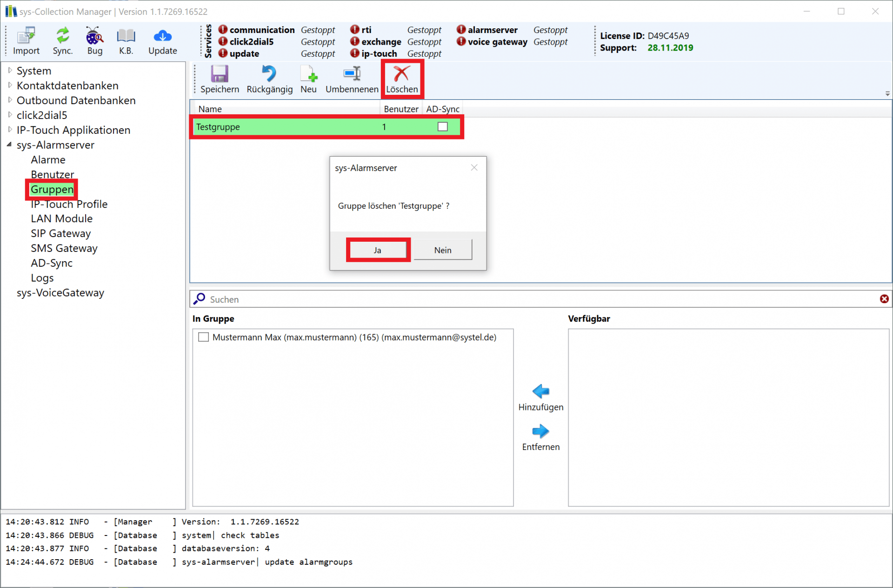Viewport: 893px width, 588px height.
Task: Confirm deletion with the Ja button
Action: coord(378,250)
